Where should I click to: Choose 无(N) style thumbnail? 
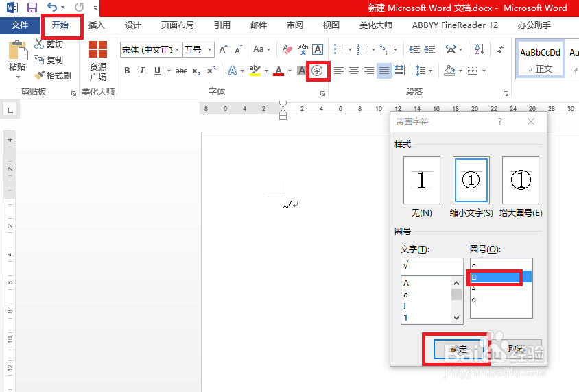click(422, 180)
